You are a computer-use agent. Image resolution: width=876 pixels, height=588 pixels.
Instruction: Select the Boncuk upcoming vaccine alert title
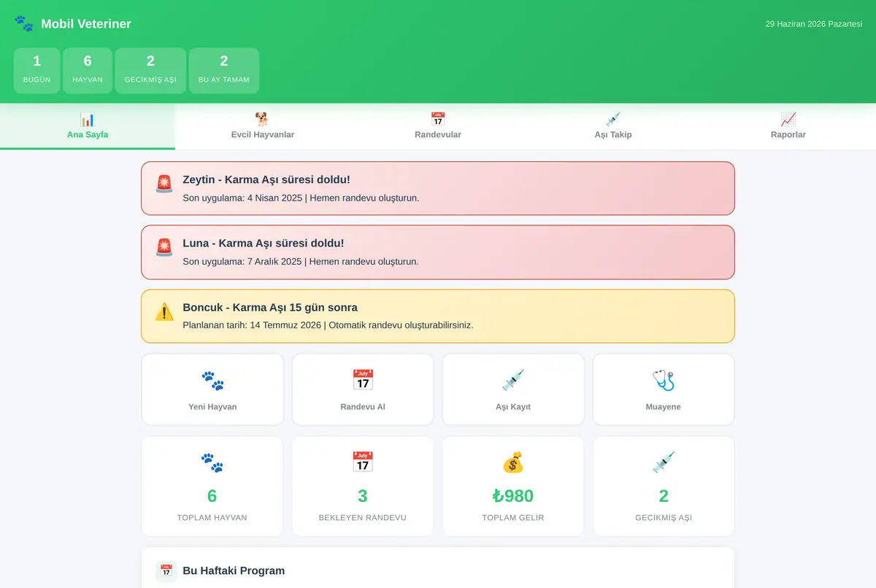click(270, 307)
